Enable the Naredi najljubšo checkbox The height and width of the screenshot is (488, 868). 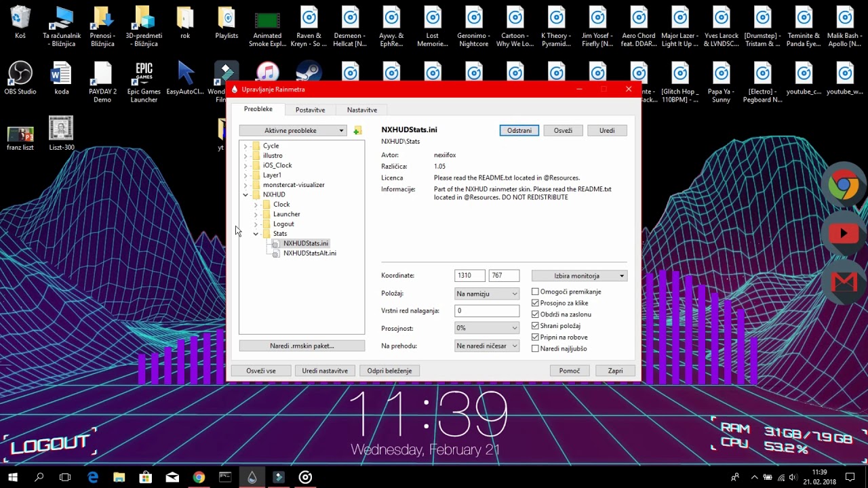point(535,348)
